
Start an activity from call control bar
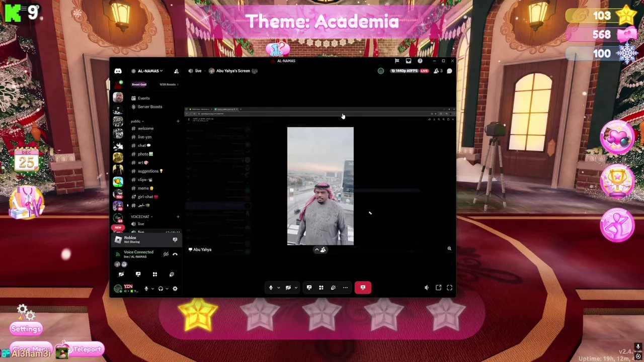pos(321,288)
